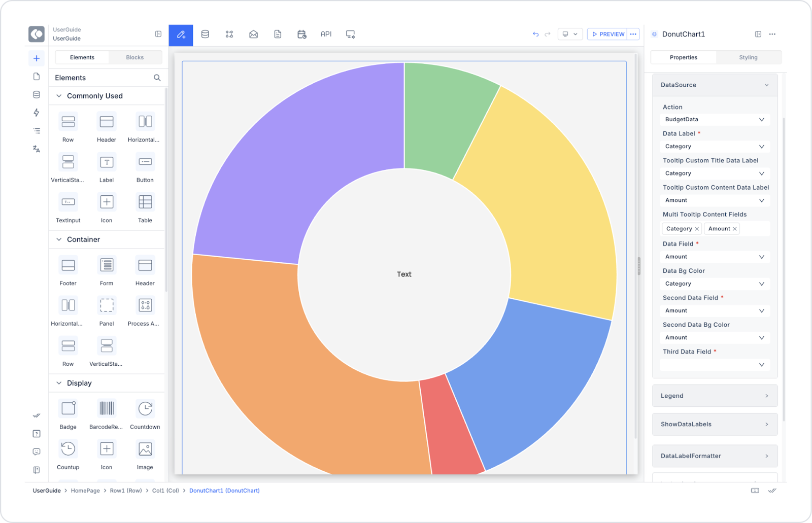Open Tooltip Custom Content Data Label dropdown
The width and height of the screenshot is (812, 523).
(715, 200)
